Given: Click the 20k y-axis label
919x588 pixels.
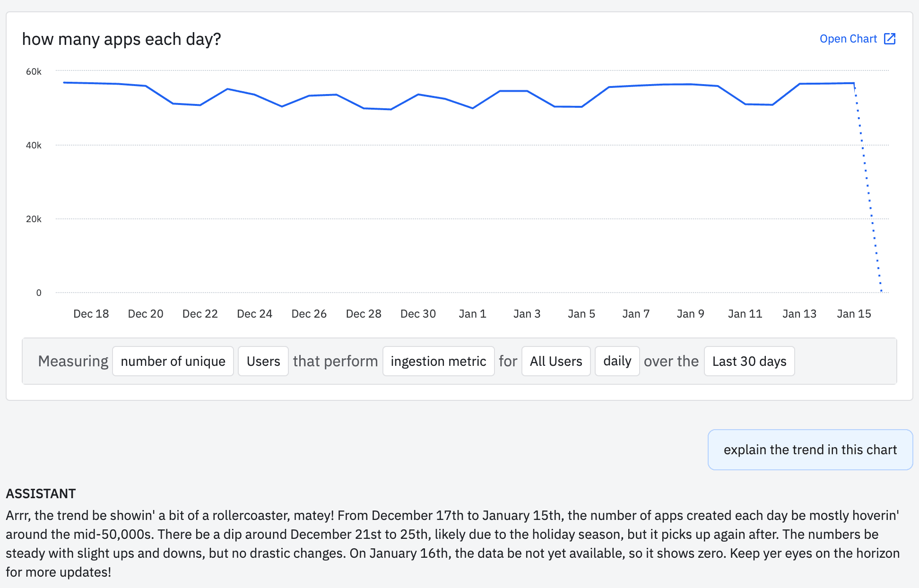Looking at the screenshot, I should coord(34,219).
